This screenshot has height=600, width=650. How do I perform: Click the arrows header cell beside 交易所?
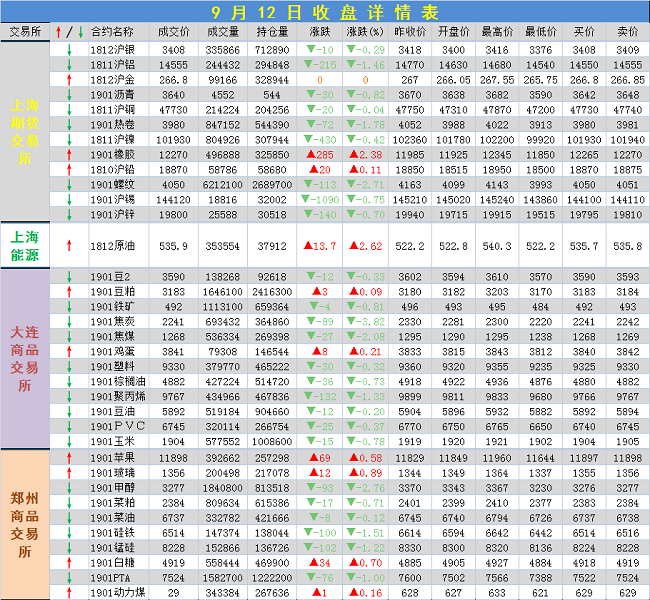click(x=68, y=32)
